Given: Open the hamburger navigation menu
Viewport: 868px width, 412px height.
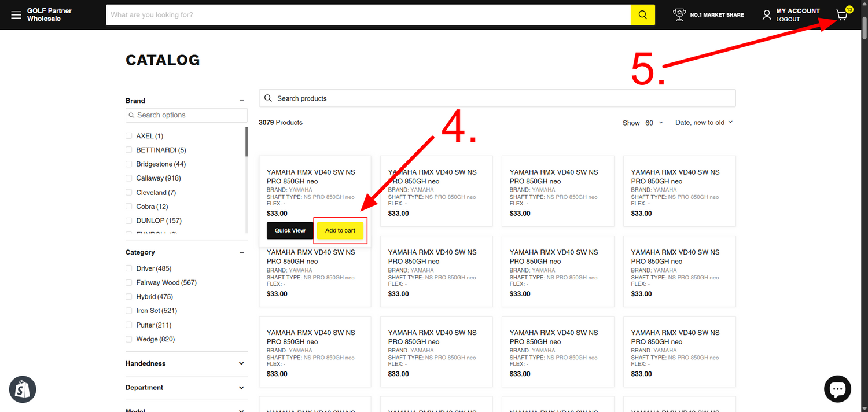Looking at the screenshot, I should pos(16,14).
